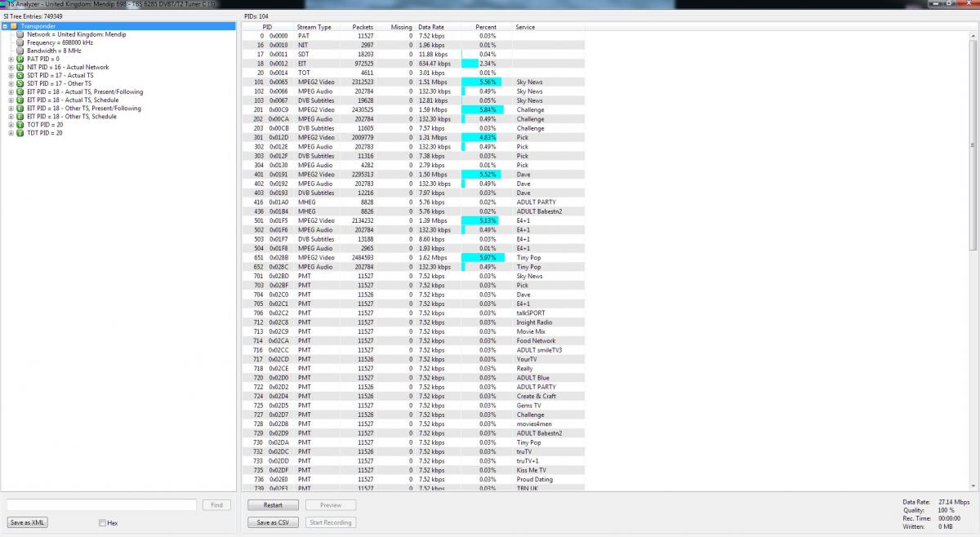Expand EIT Other TS, Schedule node
980x537 pixels.
point(11,116)
